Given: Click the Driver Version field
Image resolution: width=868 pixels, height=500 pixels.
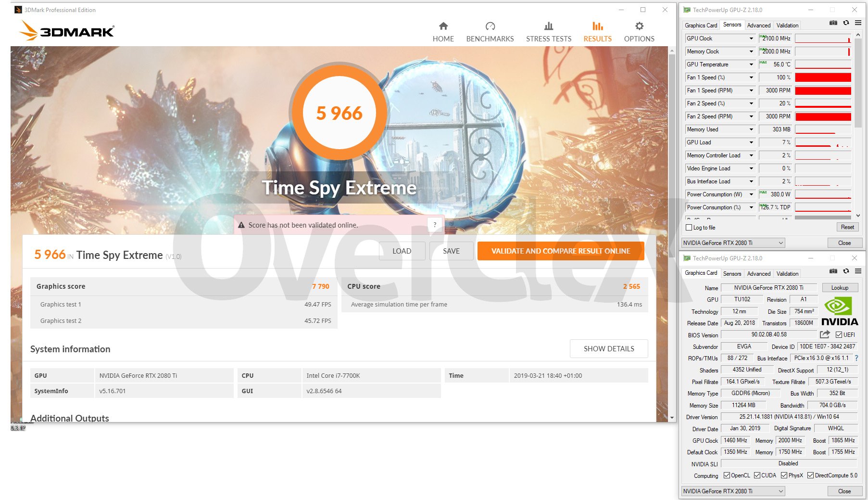Looking at the screenshot, I should (789, 417).
